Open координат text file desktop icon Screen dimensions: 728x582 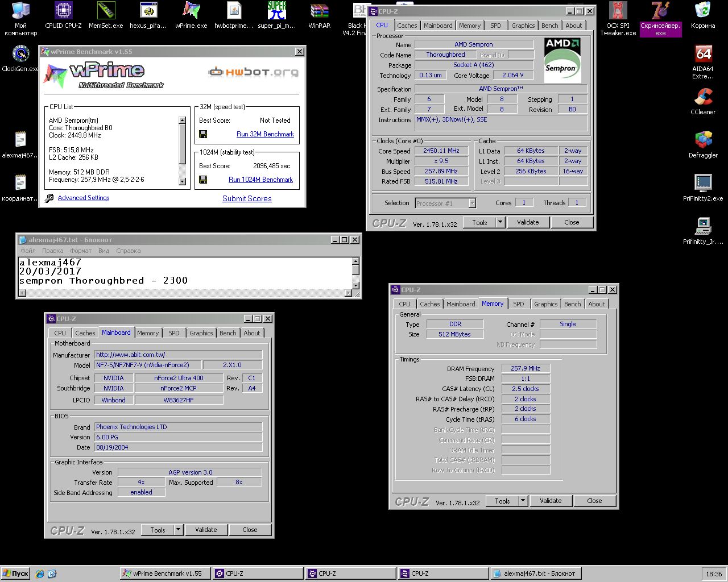[20, 188]
